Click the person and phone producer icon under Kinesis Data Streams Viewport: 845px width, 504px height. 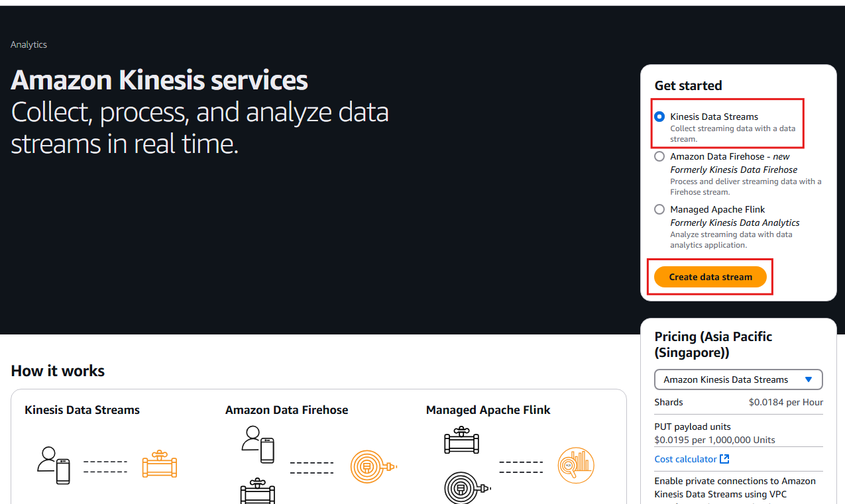(x=54, y=466)
